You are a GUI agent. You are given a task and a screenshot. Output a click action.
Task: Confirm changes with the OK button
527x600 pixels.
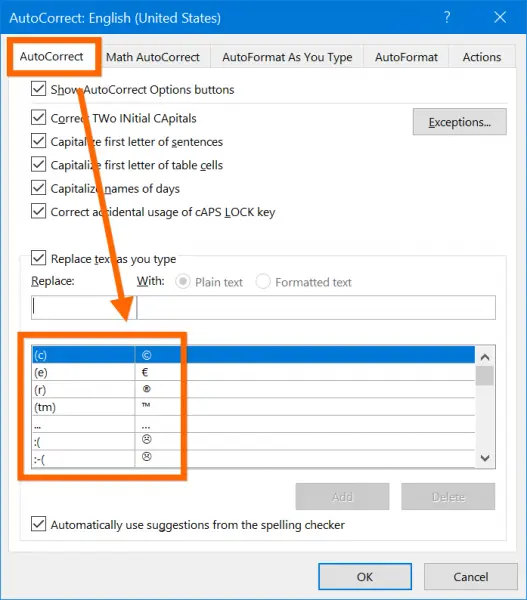[x=365, y=577]
